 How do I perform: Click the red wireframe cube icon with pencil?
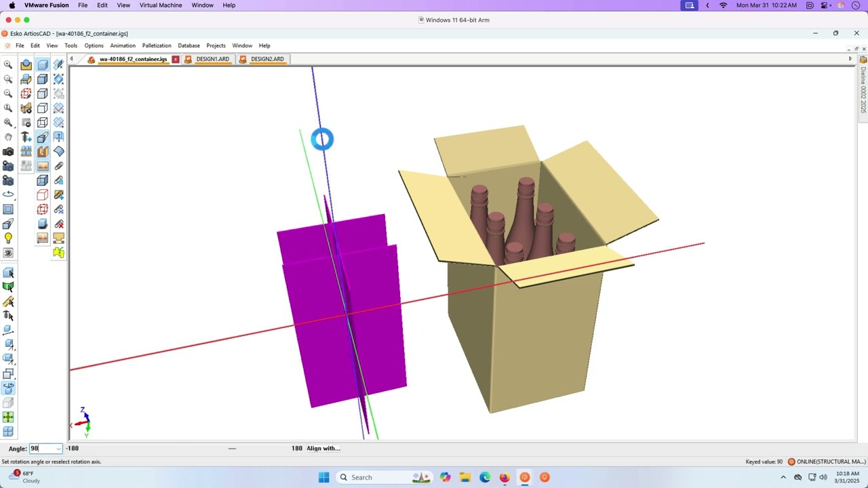pyautogui.click(x=26, y=93)
